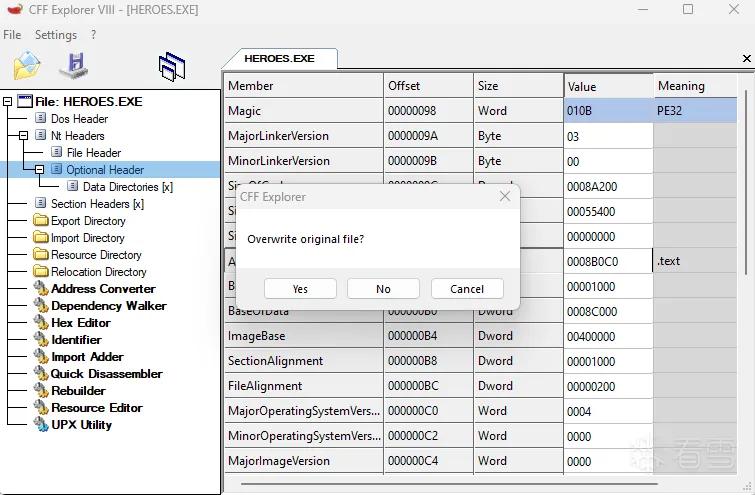Click No in the overwrite dialog
Screen dimensions: 755x495
(x=383, y=289)
